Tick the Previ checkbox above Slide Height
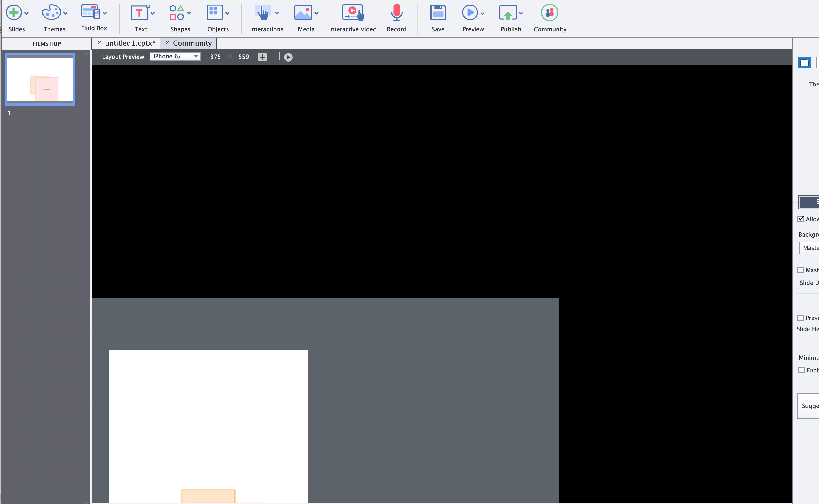 801,318
